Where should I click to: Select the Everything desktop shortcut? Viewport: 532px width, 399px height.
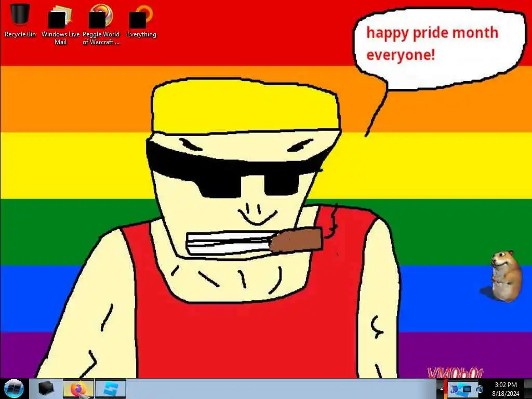(141, 21)
